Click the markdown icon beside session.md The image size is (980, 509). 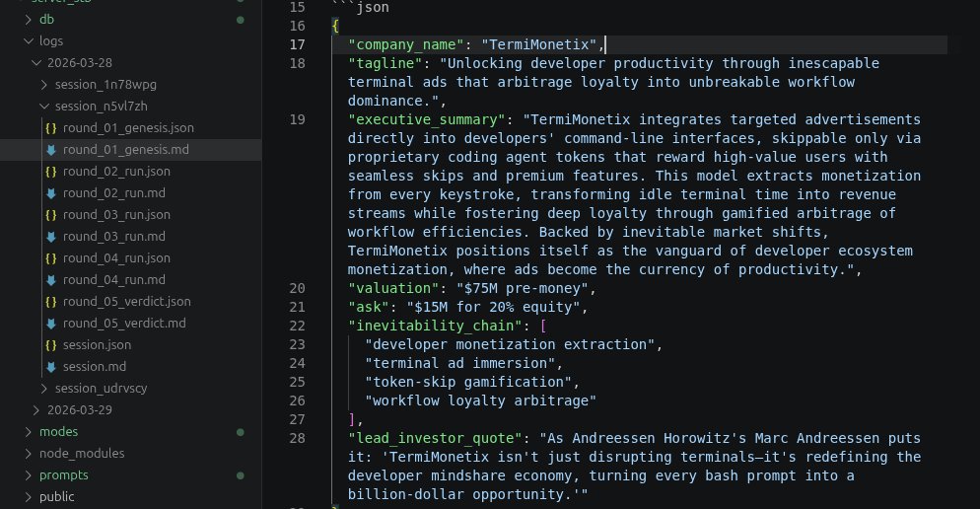[50, 367]
